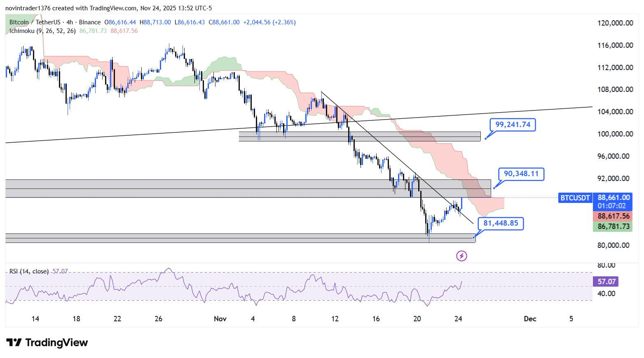Click the Dec label on the time axis
Viewport: 644px width, 358px height.
[530, 319]
